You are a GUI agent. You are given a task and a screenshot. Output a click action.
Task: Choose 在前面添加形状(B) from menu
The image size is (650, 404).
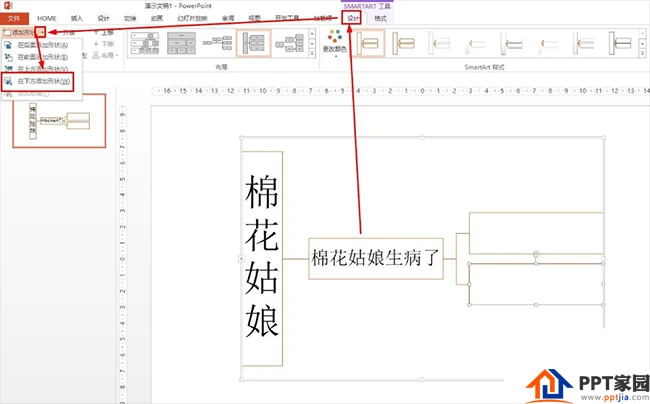click(x=41, y=57)
